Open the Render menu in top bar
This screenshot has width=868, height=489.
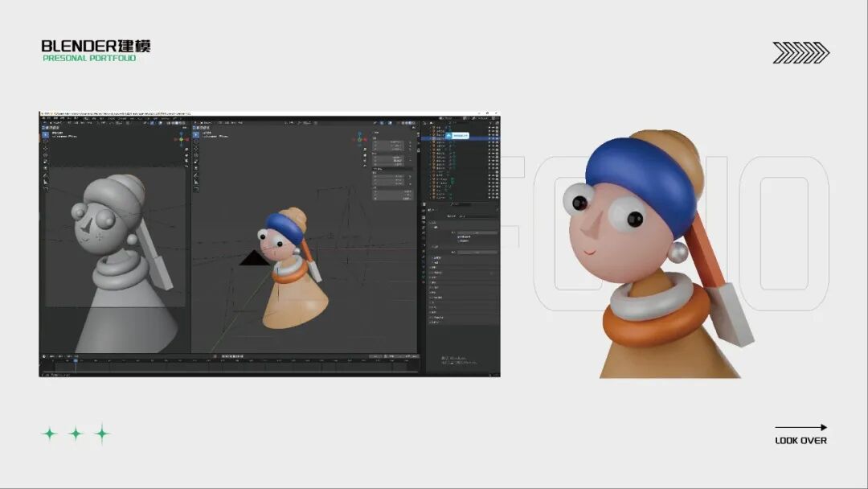(63, 118)
